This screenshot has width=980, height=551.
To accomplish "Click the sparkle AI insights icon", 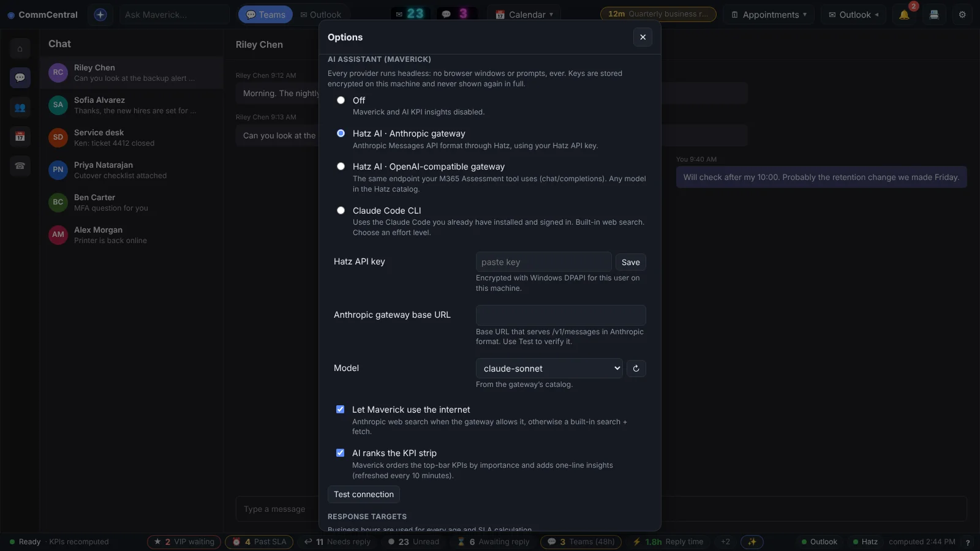I will click(752, 542).
